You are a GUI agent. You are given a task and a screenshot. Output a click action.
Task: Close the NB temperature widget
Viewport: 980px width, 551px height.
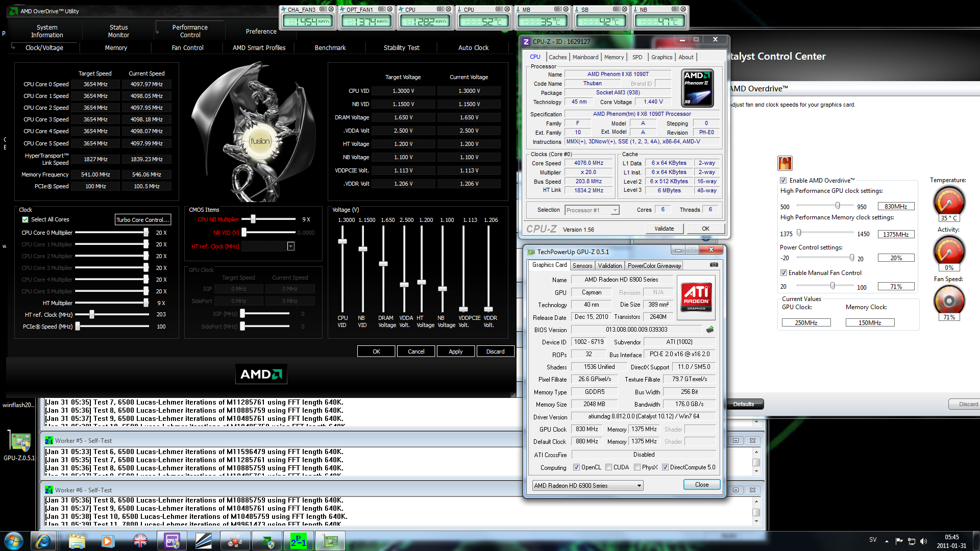(x=683, y=9)
